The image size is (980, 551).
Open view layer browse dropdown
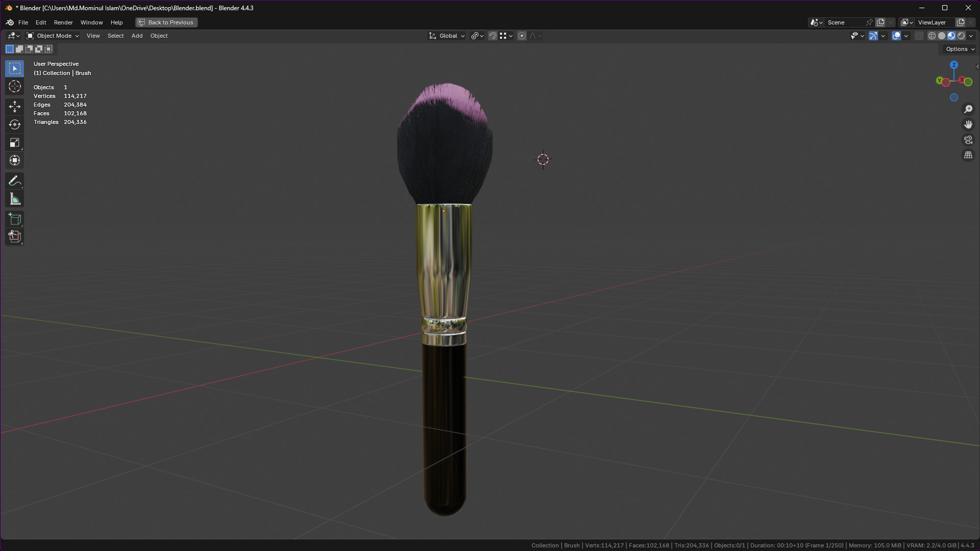tap(907, 22)
